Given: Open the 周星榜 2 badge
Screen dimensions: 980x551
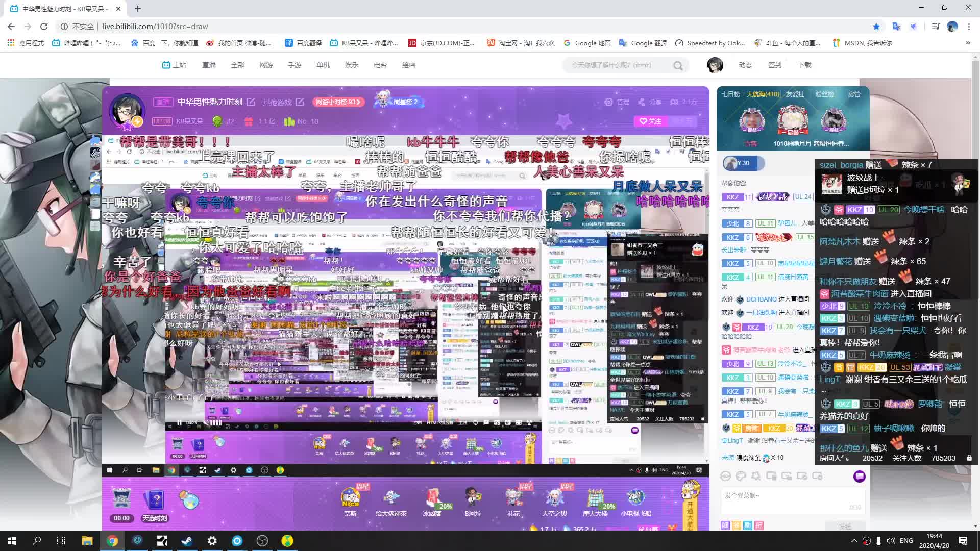Looking at the screenshot, I should point(398,101).
